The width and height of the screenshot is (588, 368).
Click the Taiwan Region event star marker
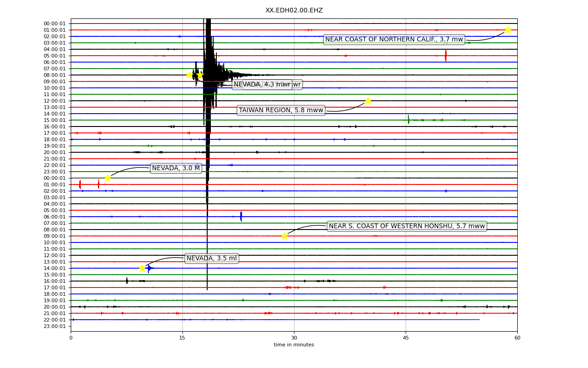368,101
